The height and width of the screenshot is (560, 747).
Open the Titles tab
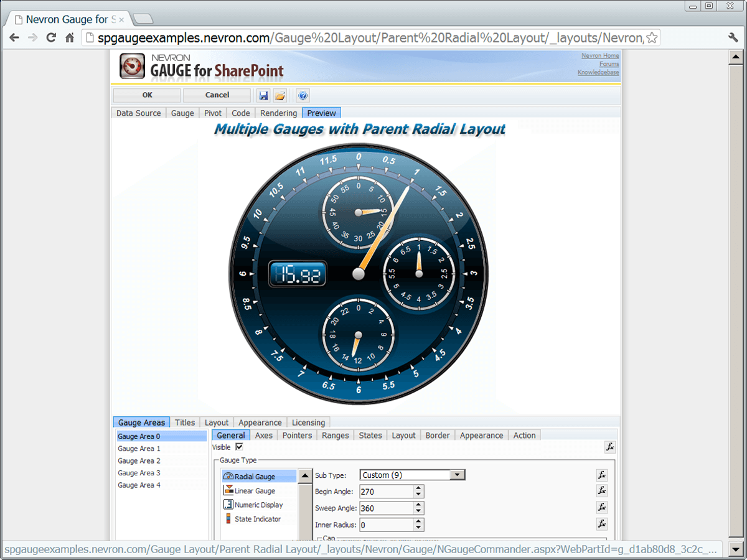[185, 422]
